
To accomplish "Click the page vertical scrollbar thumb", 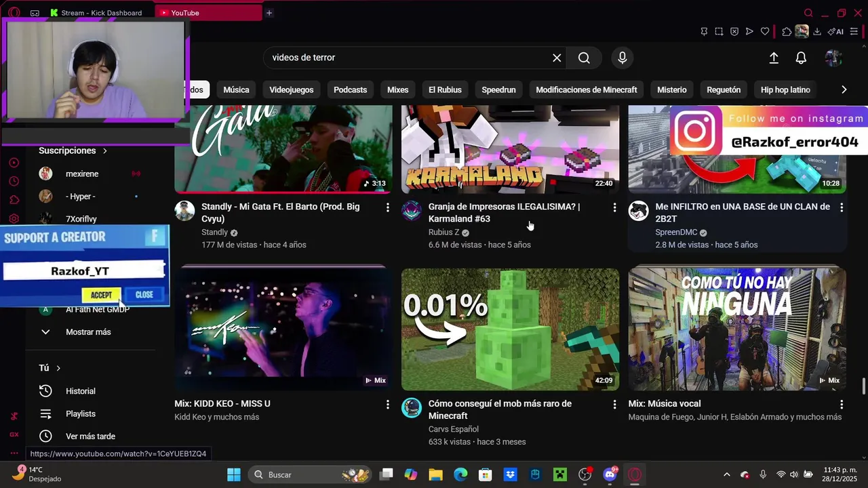I will tap(863, 386).
